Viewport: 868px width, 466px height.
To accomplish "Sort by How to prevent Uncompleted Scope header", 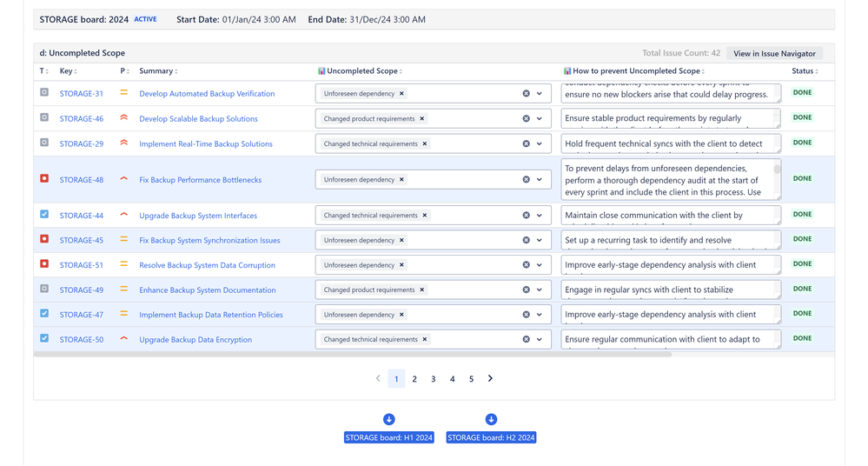I will [x=634, y=71].
